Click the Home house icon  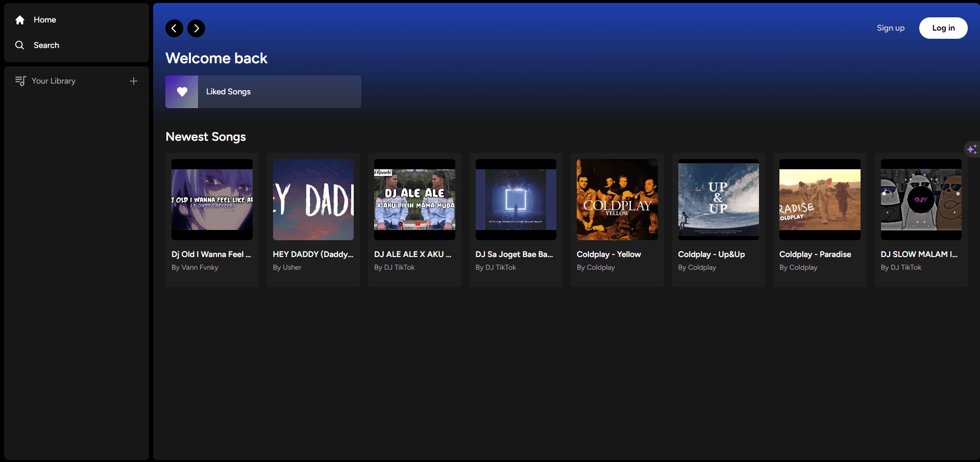click(x=20, y=20)
